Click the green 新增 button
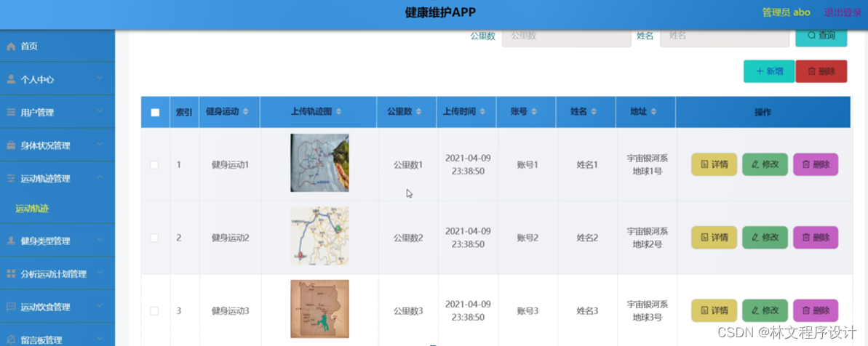Screen dimensions: 868x346 click(x=769, y=71)
